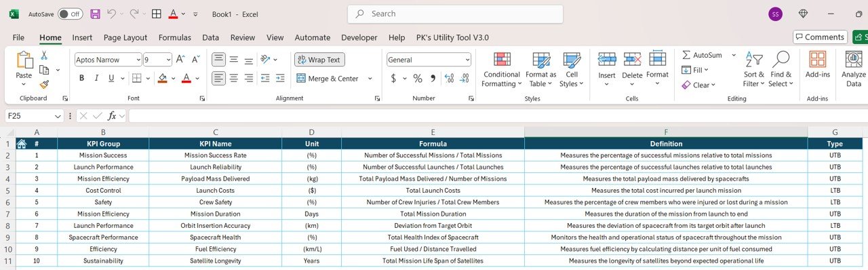
Task: Click the Fill button in Editing
Action: (x=695, y=70)
